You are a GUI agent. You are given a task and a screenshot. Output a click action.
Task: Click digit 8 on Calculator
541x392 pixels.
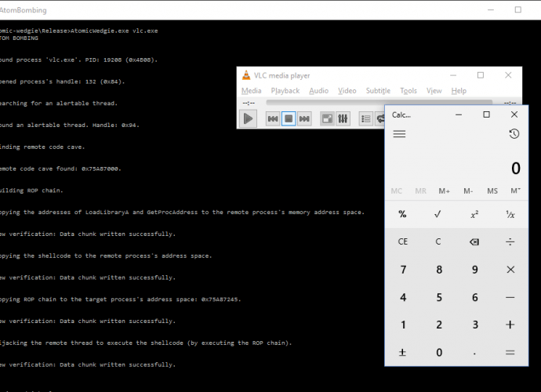point(438,270)
